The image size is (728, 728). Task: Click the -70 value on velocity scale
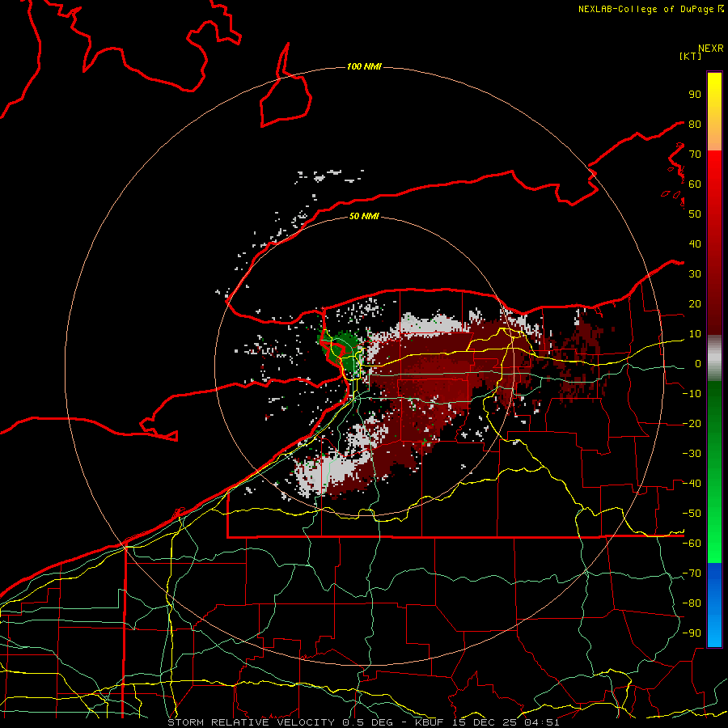point(692,574)
